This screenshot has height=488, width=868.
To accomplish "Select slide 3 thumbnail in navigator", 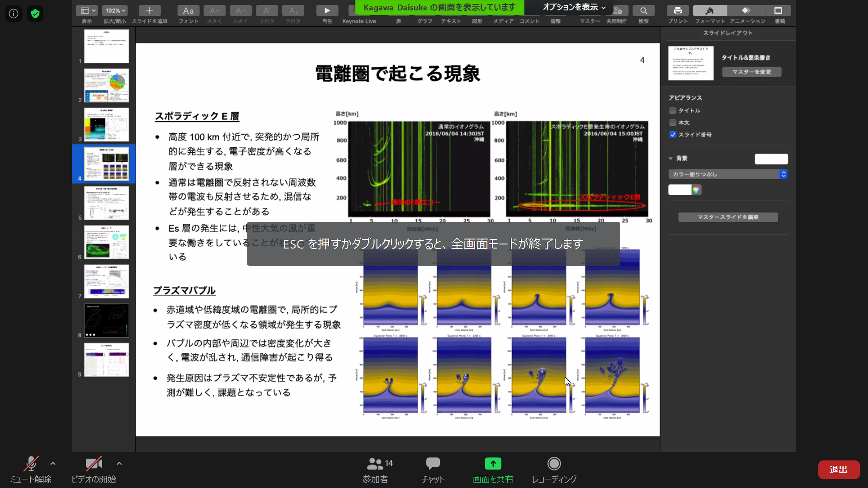I will (106, 125).
